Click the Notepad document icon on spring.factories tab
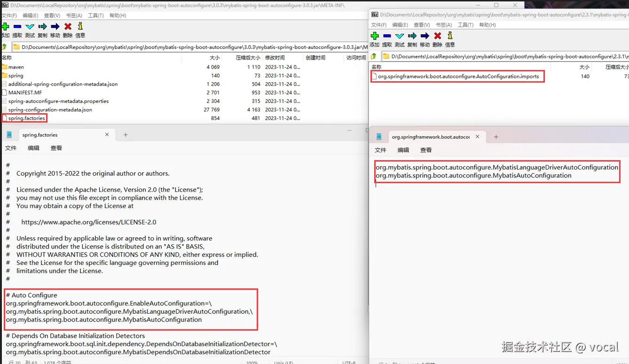 point(9,135)
